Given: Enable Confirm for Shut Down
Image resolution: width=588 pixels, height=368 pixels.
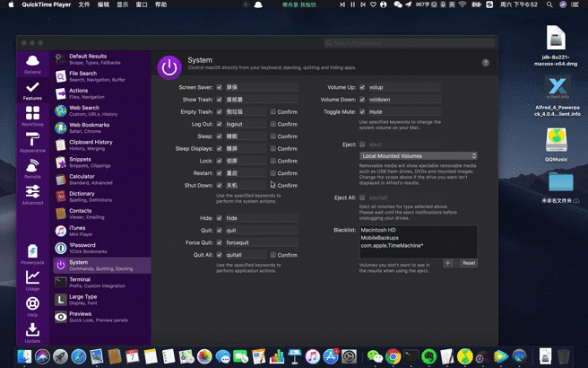Looking at the screenshot, I should [x=273, y=185].
